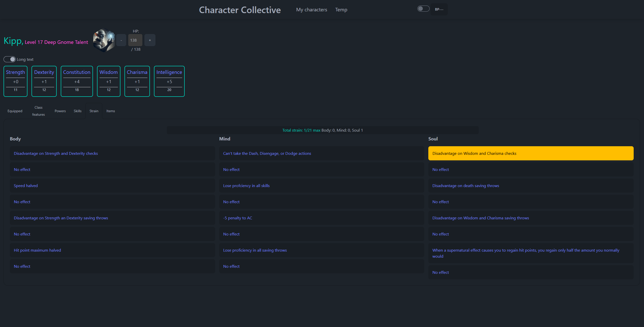644x327 pixels.
Task: Click the Wisdom ability card
Action: tap(109, 81)
